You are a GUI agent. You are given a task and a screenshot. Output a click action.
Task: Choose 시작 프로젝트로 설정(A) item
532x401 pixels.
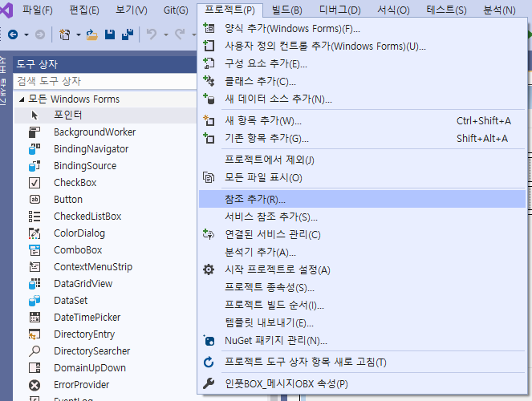[x=362, y=269]
